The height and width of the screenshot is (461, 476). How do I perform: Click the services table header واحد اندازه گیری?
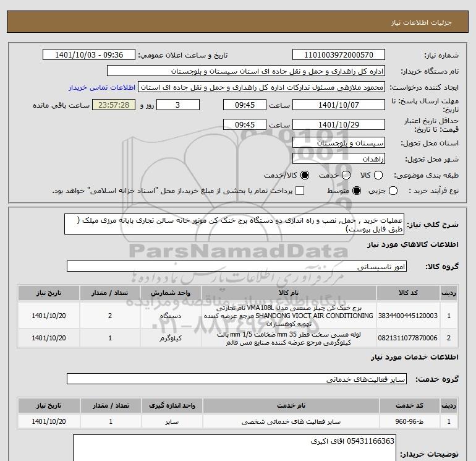tap(172, 405)
